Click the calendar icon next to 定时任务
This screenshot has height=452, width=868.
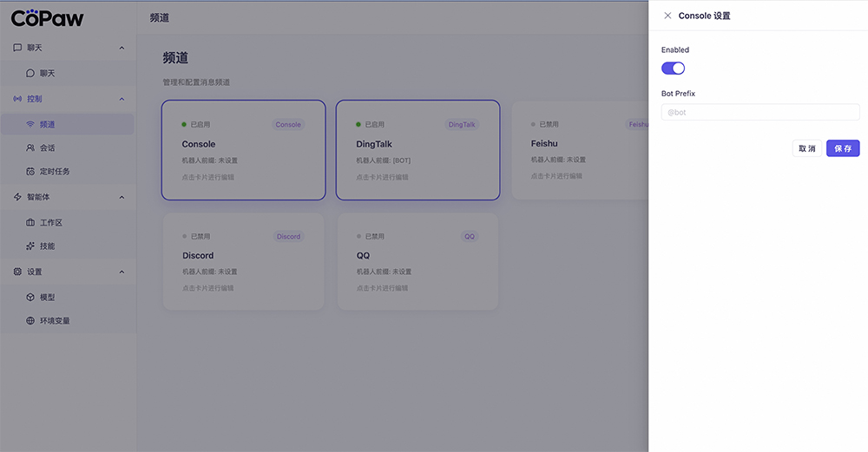pos(31,172)
